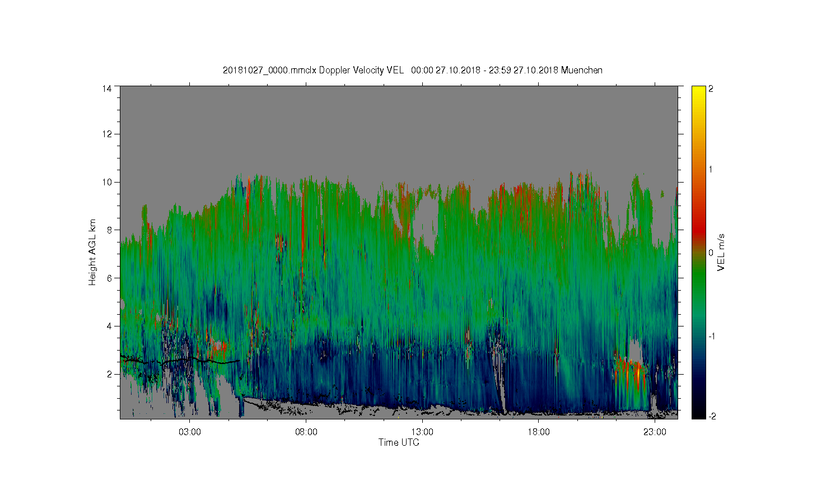Image resolution: width=840 pixels, height=504 pixels.
Task: Click the time axis tick label "23:00"
Action: pos(655,432)
